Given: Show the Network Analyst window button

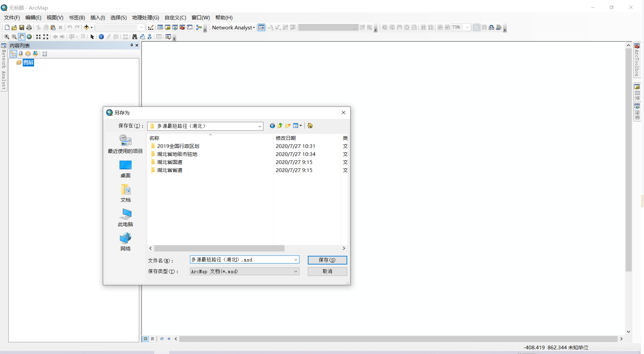Looking at the screenshot, I should tap(261, 27).
